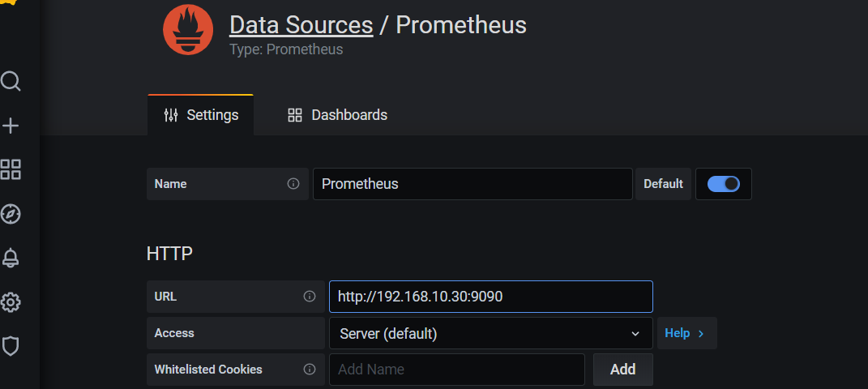Follow the Data Sources breadcrumb link

click(x=301, y=25)
